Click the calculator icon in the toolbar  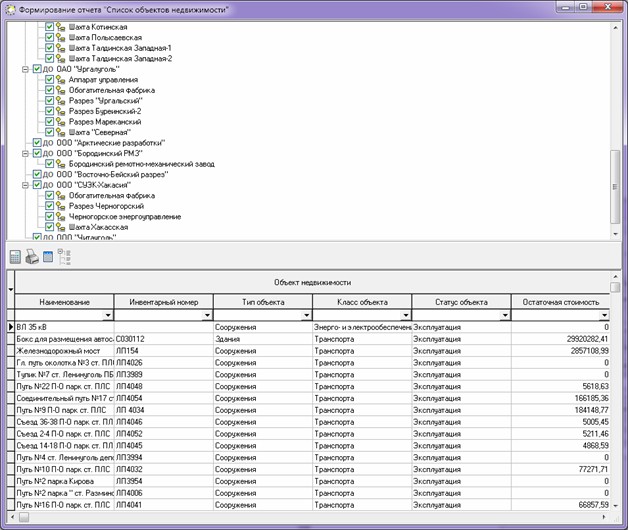[15, 257]
